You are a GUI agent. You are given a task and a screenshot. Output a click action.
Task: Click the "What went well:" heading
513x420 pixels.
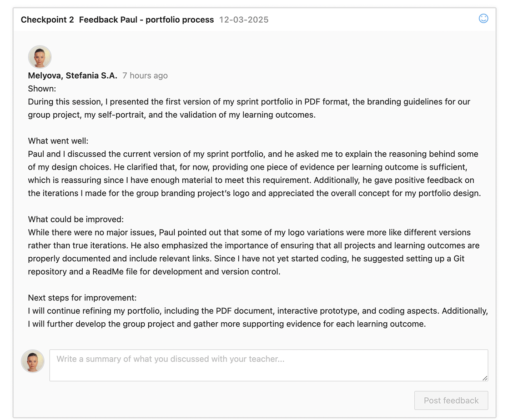click(x=58, y=141)
